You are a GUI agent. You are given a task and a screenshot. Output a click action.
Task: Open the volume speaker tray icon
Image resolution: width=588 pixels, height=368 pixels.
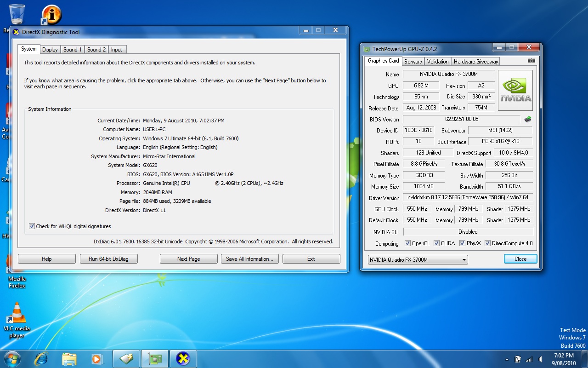click(541, 359)
